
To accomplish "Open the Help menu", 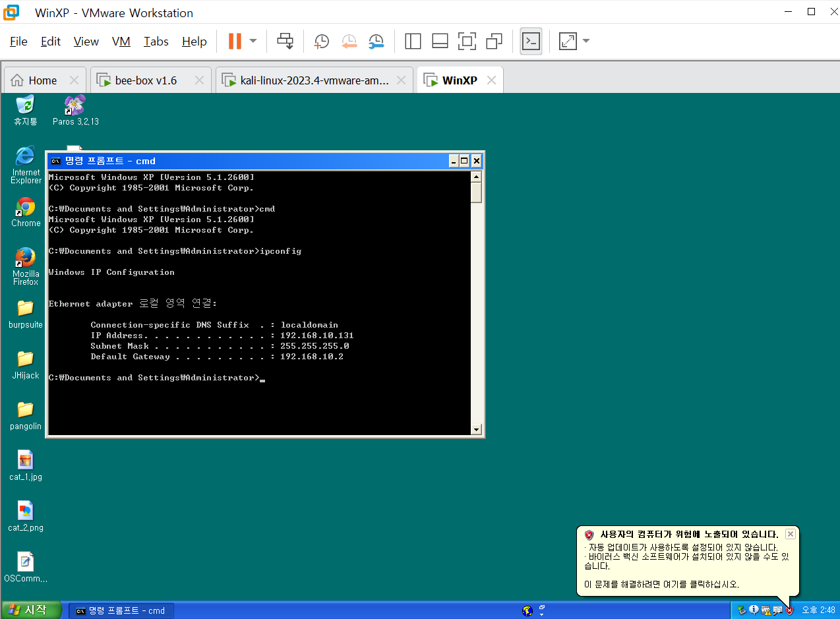I will (x=194, y=42).
